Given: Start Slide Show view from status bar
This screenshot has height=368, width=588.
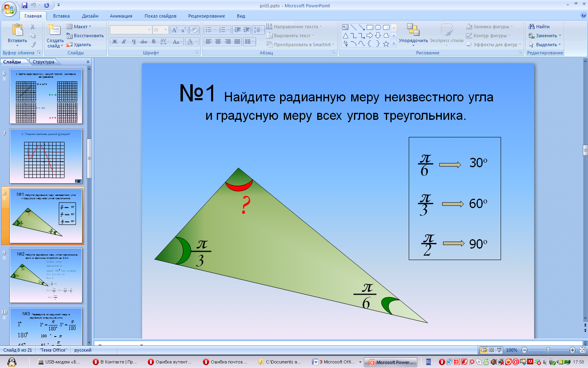Looking at the screenshot, I should [499, 350].
